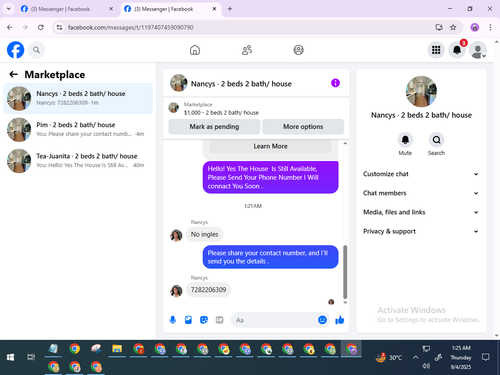
Task: Click the browser address bar URL
Action: pos(130,27)
